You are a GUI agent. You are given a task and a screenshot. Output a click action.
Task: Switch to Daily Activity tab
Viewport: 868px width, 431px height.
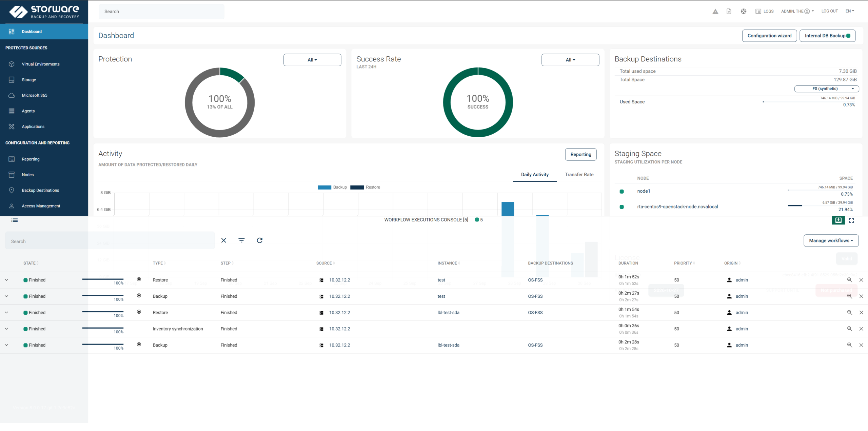click(535, 175)
